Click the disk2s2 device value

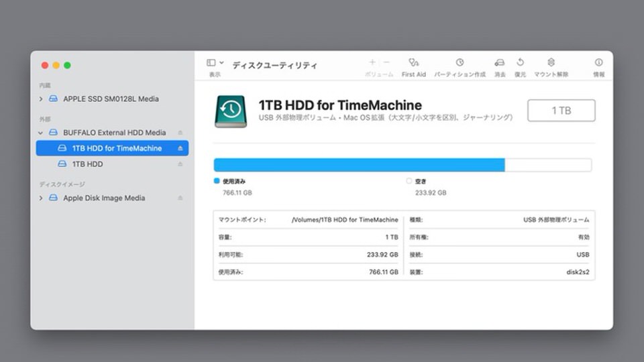click(578, 272)
